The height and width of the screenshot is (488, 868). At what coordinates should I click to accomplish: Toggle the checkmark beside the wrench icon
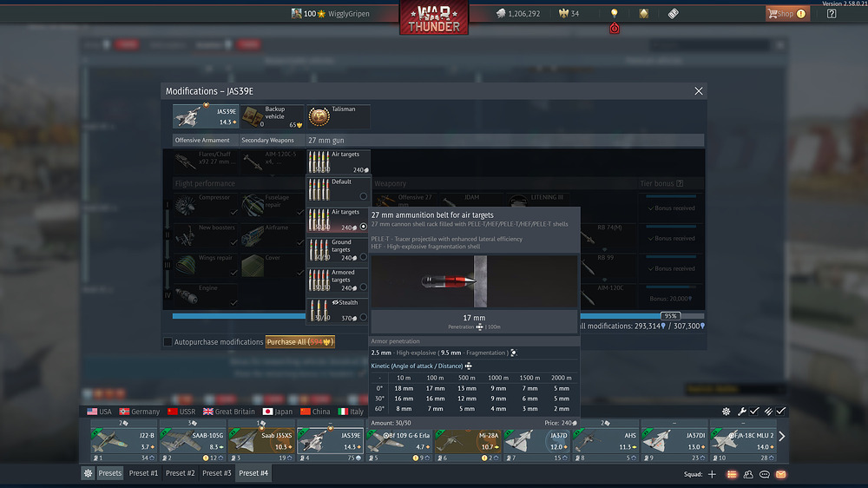click(754, 411)
